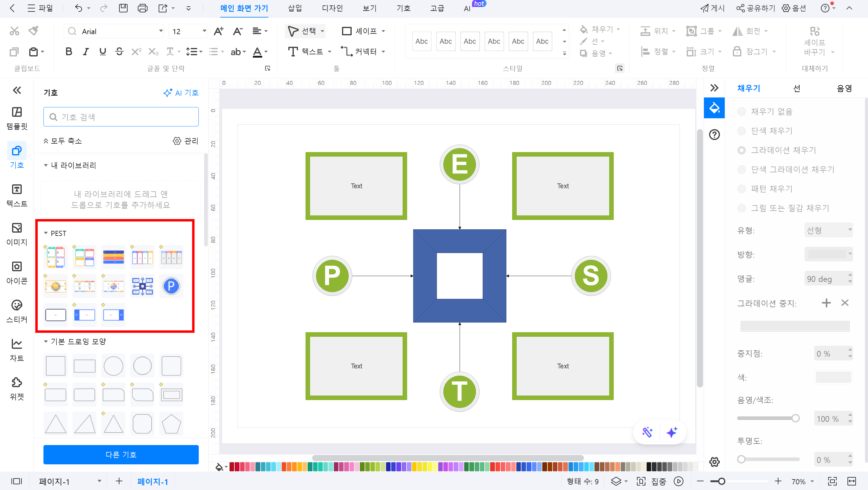
Task: Open the Chart sidebar panel
Action: (x=17, y=350)
